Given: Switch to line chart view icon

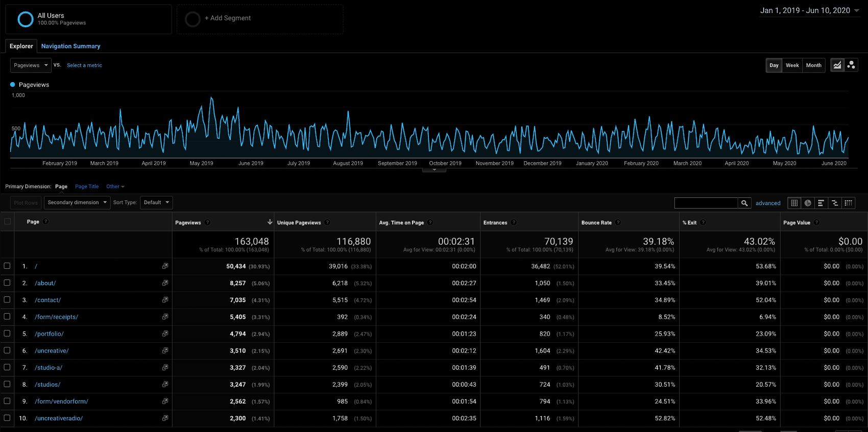Looking at the screenshot, I should click(837, 65).
